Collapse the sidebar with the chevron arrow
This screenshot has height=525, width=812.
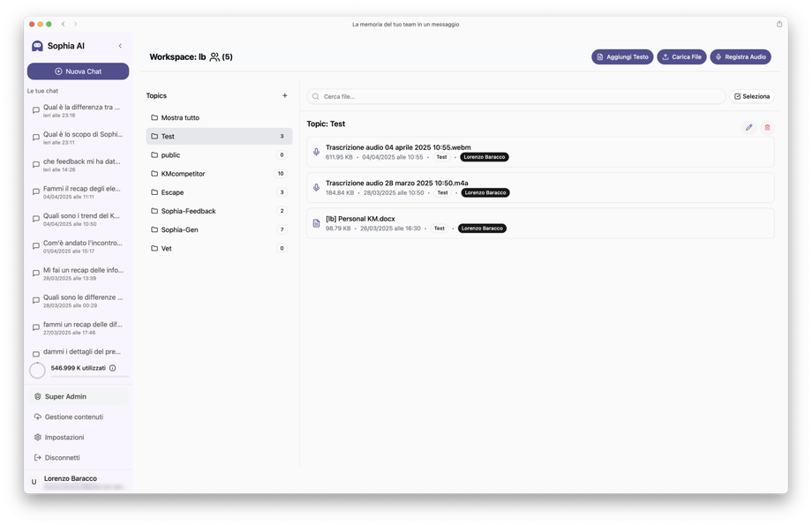pos(120,46)
